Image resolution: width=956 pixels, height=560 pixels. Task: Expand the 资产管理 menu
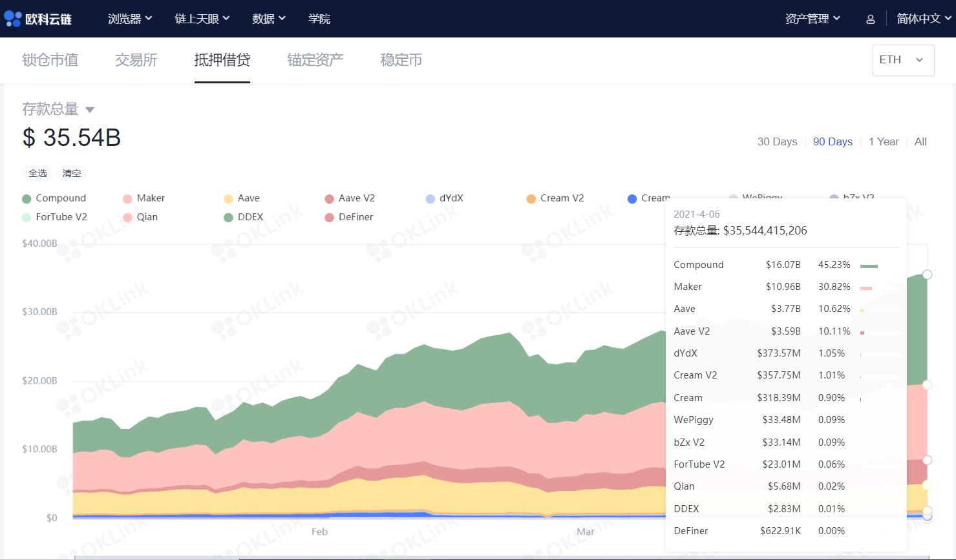[813, 19]
